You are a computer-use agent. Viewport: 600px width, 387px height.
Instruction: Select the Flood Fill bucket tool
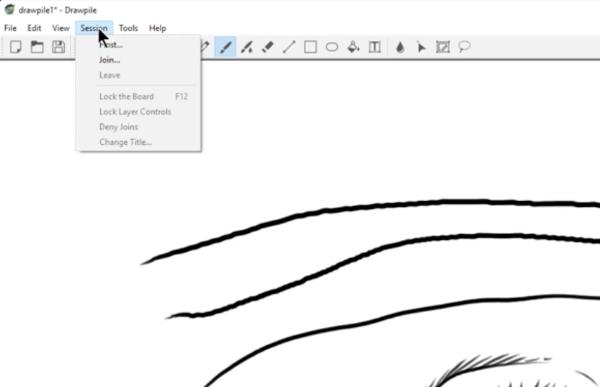(353, 47)
